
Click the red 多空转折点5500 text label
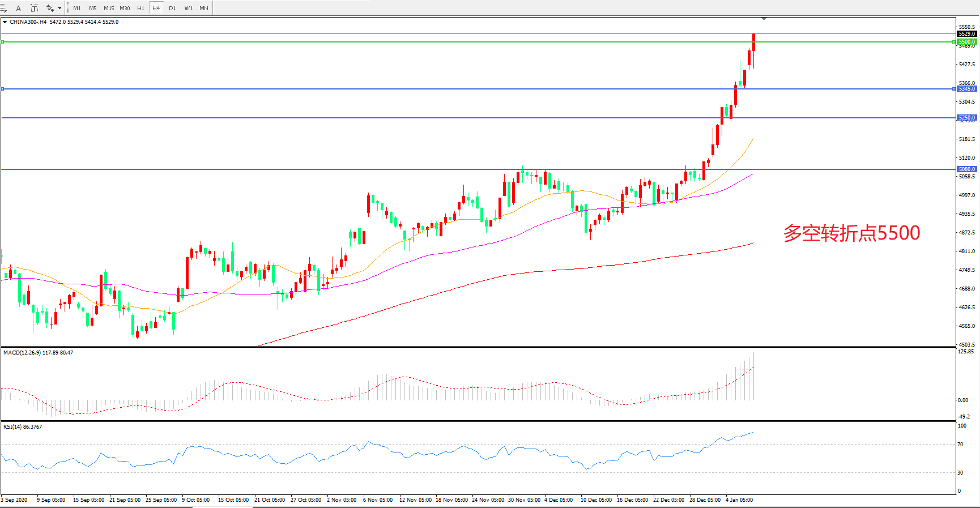(x=851, y=233)
